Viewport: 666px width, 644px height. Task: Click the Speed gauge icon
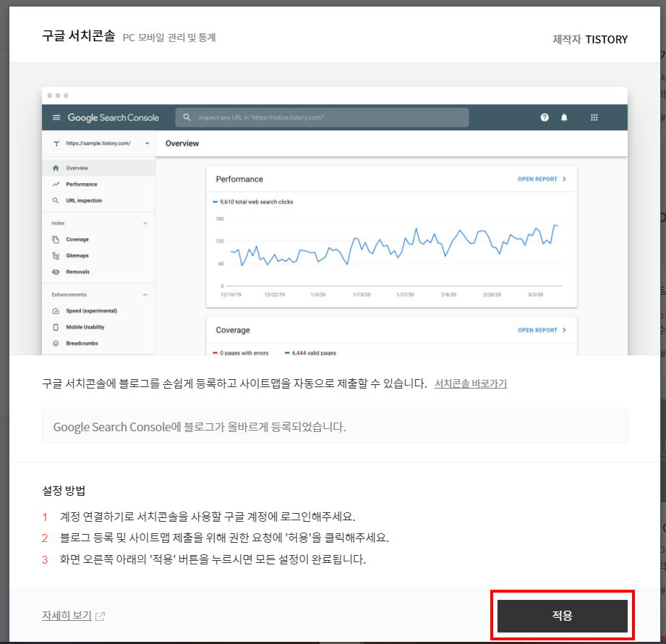[56, 310]
